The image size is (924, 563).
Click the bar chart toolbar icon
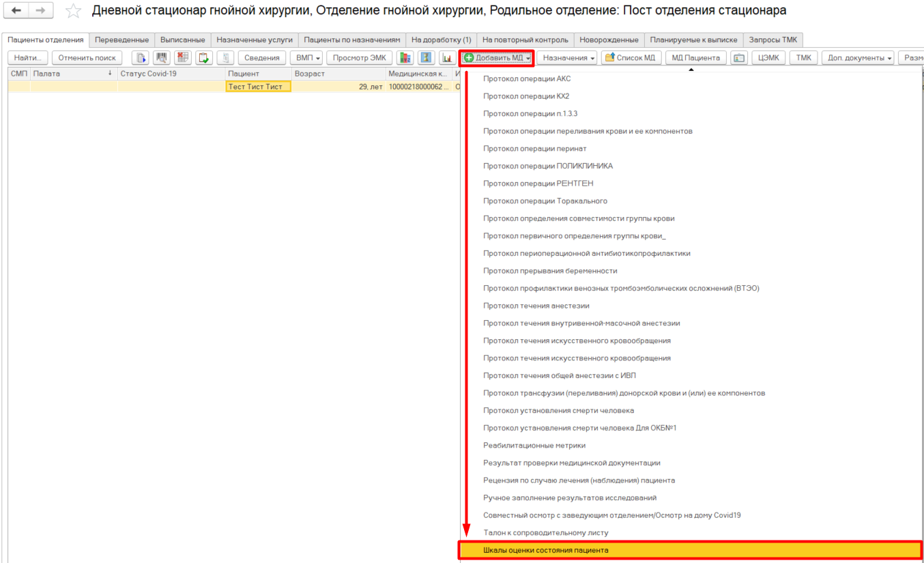[x=447, y=58]
